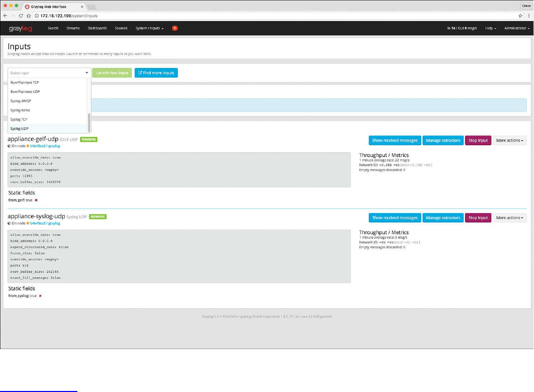
Task: Click the port: 514 config line
Action: click(x=19, y=266)
